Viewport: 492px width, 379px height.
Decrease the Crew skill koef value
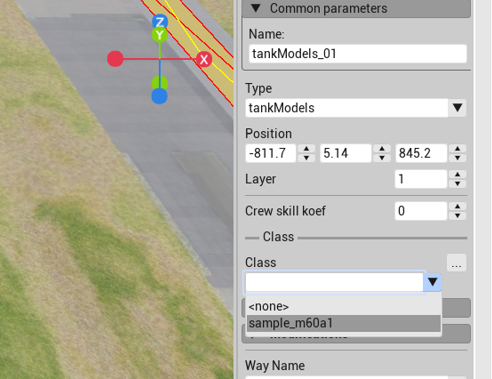pyautogui.click(x=457, y=215)
